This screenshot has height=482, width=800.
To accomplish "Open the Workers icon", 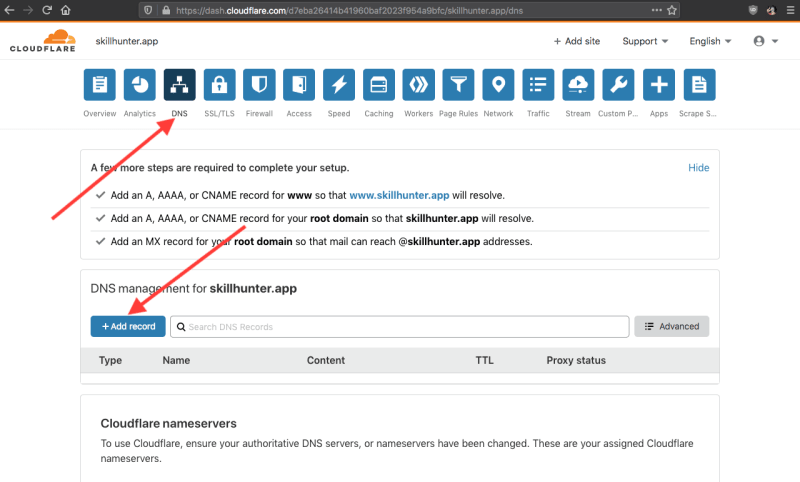I will pyautogui.click(x=418, y=85).
